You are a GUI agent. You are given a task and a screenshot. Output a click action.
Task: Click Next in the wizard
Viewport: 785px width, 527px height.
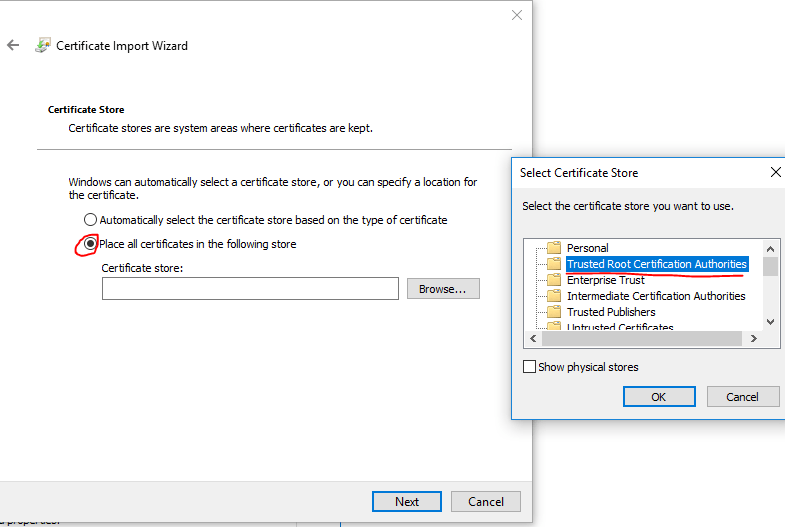[x=406, y=501]
